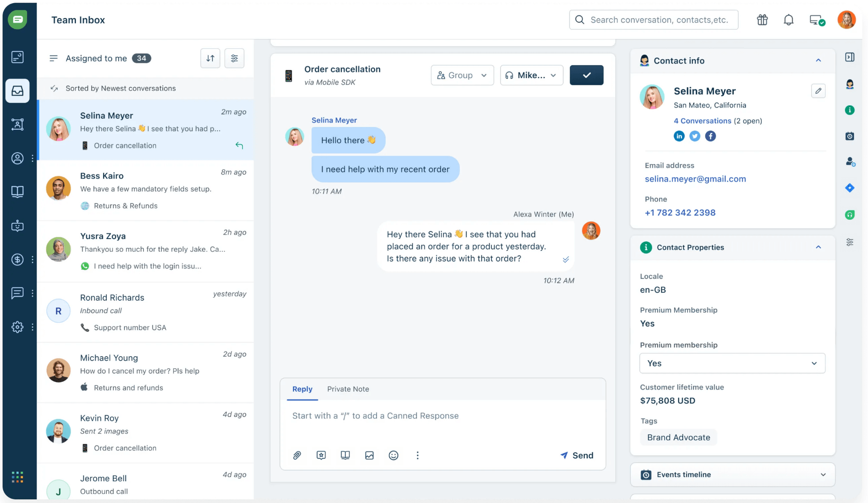This screenshot has height=503, width=868.
Task: Open the Canned Responses book icon in composer
Action: (x=345, y=455)
